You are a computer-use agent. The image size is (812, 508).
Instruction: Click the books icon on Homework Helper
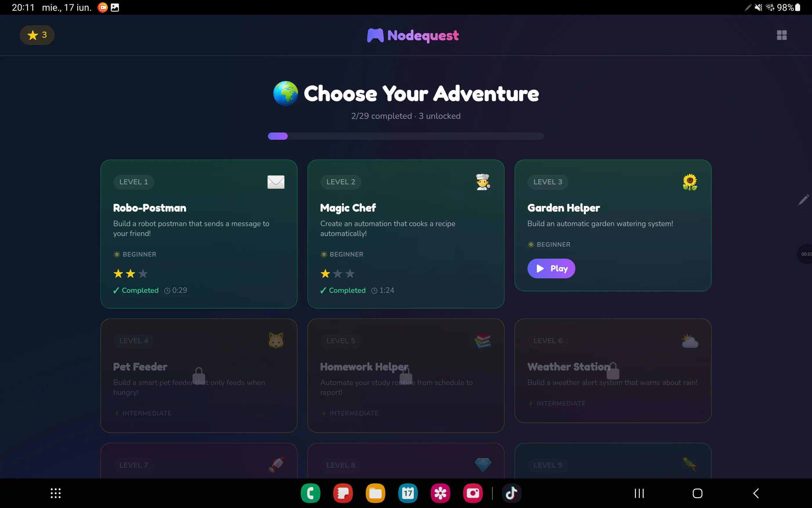[x=483, y=341]
